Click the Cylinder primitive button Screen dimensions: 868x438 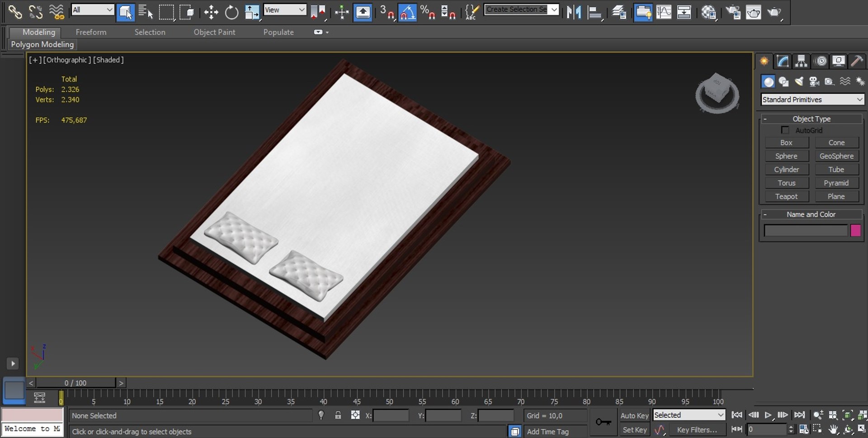787,169
